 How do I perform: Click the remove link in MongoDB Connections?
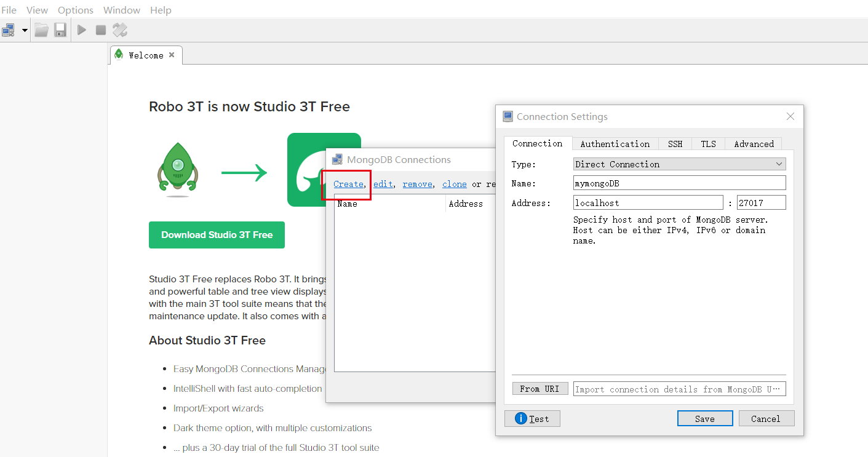(x=418, y=184)
